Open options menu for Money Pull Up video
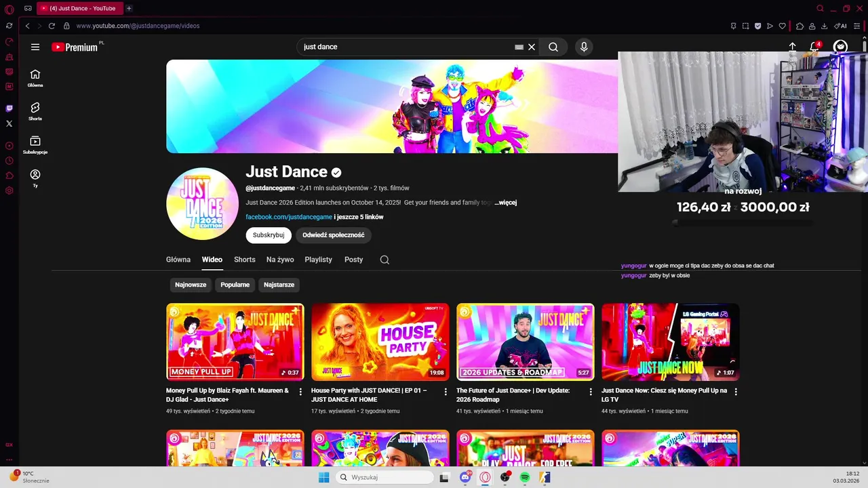868x488 pixels. coord(300,392)
